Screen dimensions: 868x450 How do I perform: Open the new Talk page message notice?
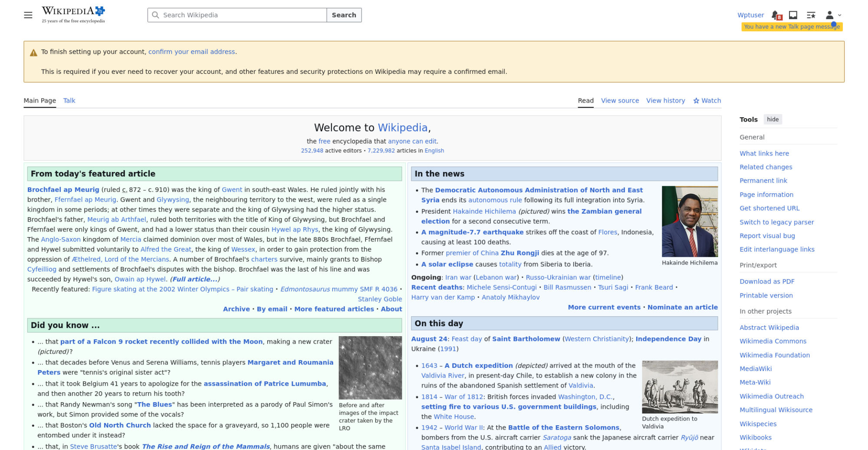coord(792,27)
